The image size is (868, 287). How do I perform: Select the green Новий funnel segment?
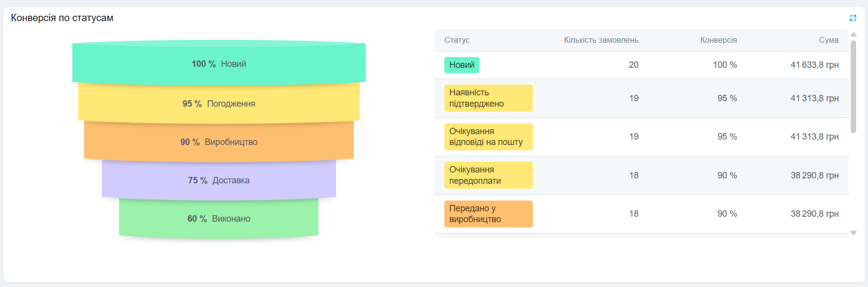point(218,64)
